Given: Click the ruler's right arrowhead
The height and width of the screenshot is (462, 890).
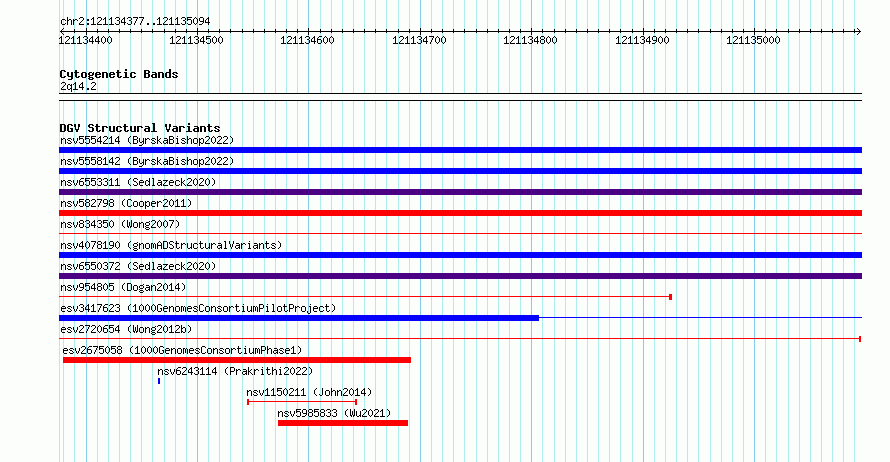Looking at the screenshot, I should 859,32.
